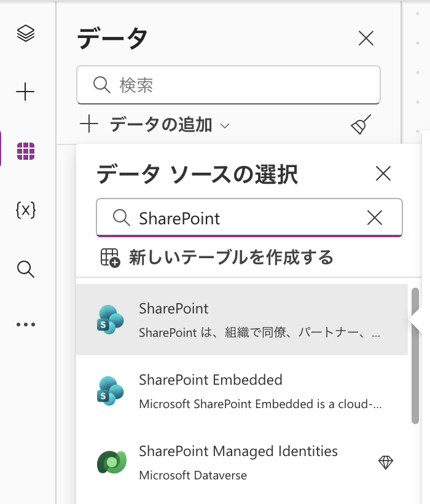The width and height of the screenshot is (430, 504).
Task: Click the results list scrollbar
Action: click(415, 356)
